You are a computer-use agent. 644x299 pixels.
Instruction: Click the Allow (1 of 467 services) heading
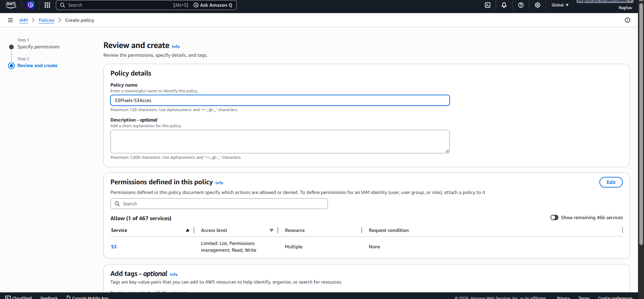(141, 218)
